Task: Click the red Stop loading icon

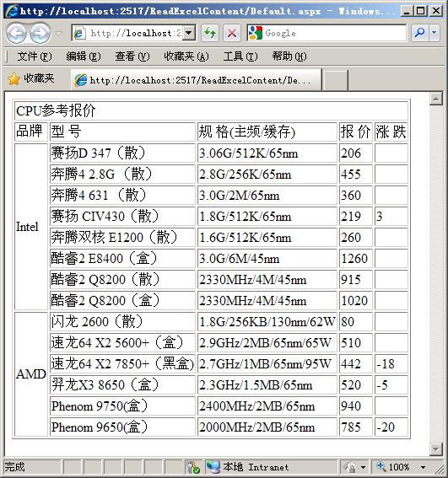Action: tap(232, 33)
